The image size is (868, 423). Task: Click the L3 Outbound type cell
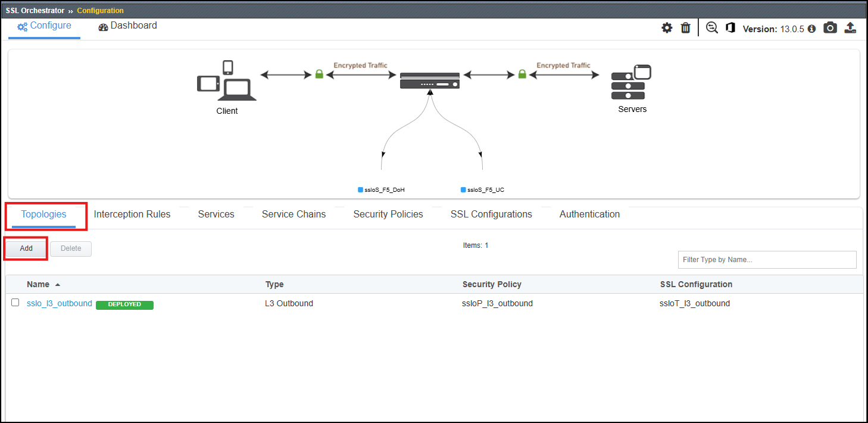[x=289, y=303]
